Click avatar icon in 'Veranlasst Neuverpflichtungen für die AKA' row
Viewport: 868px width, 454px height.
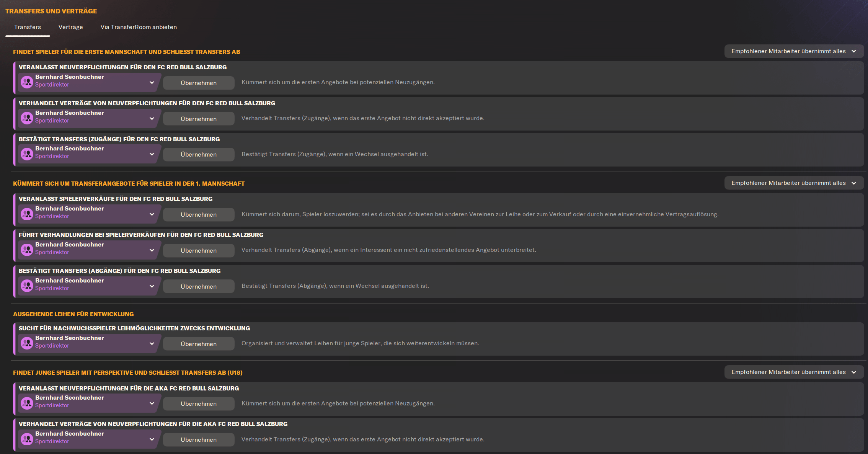(x=27, y=403)
